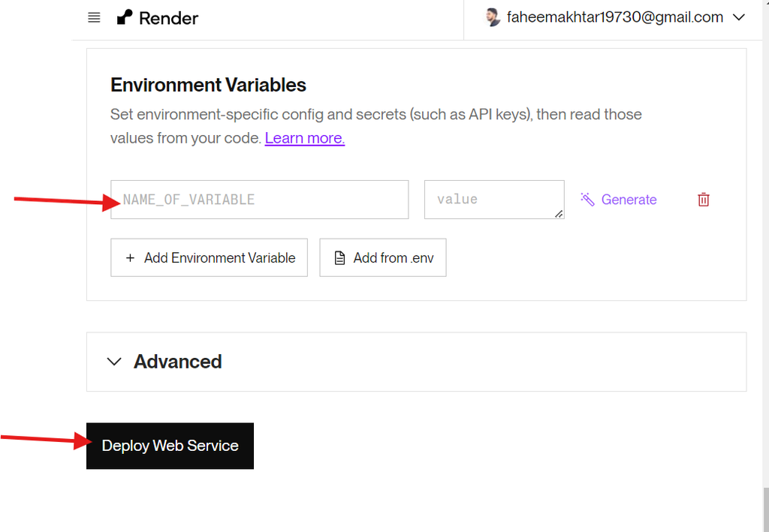The width and height of the screenshot is (769, 532).
Task: Click the Render logo icon
Action: click(x=125, y=17)
